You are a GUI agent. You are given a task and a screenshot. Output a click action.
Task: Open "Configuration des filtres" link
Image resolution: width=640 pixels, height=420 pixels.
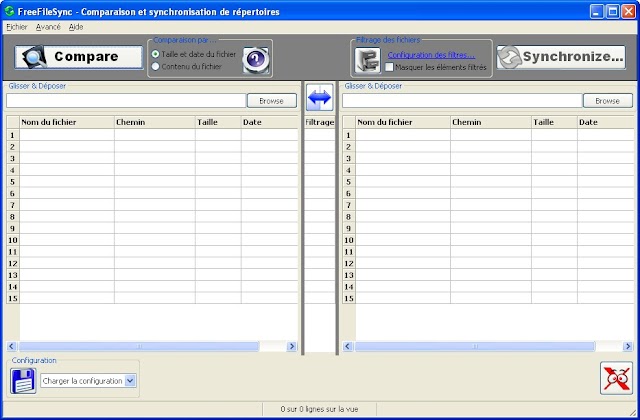[431, 55]
